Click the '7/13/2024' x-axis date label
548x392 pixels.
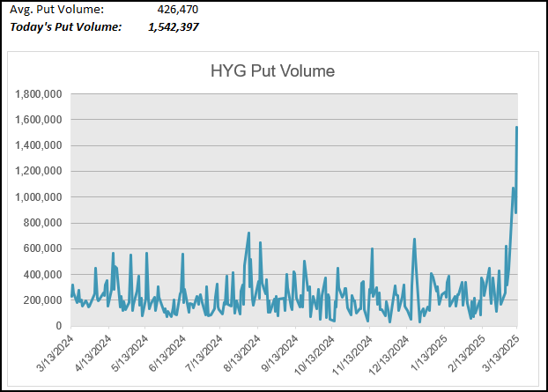(x=204, y=353)
